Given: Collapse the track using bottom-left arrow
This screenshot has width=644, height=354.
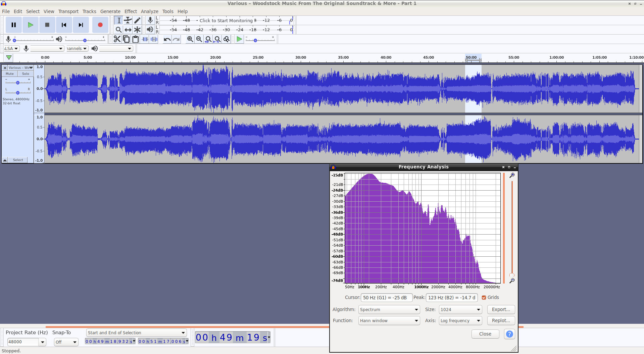Looking at the screenshot, I should (x=5, y=160).
